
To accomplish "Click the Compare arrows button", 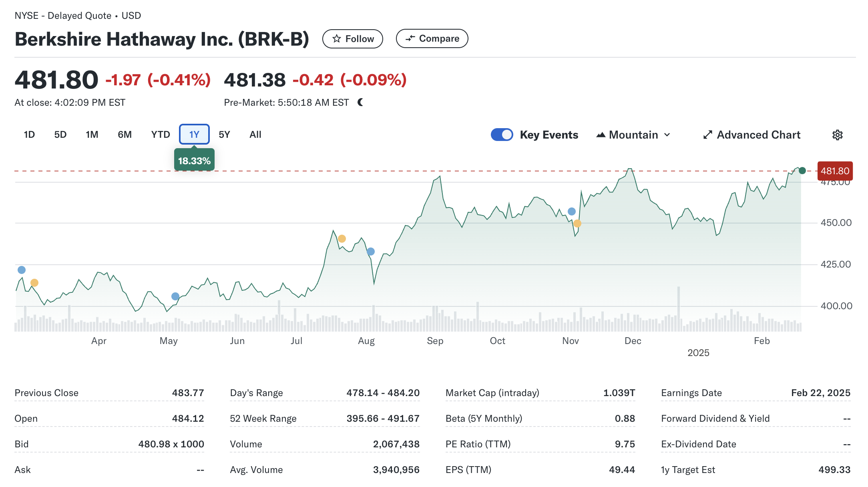I will (x=432, y=38).
